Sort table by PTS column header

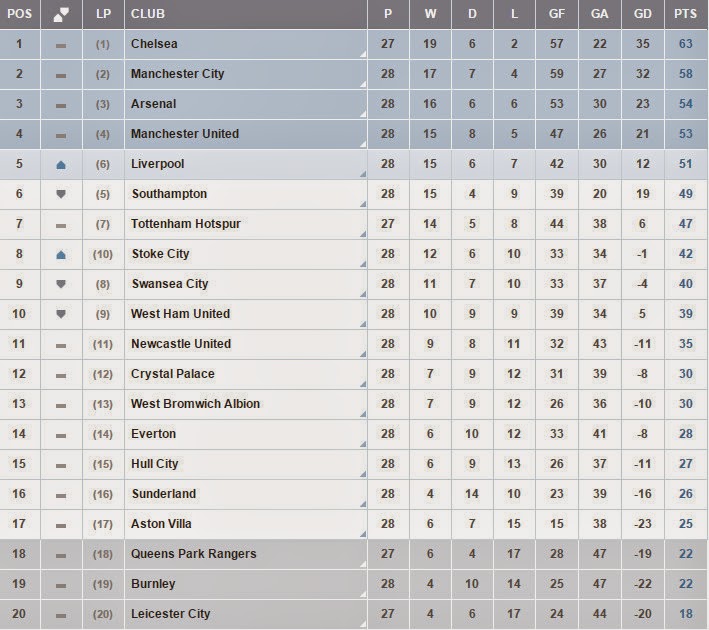point(685,14)
